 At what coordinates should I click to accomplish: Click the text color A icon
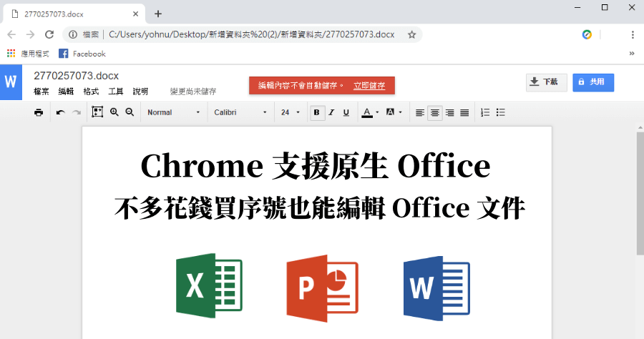click(367, 112)
